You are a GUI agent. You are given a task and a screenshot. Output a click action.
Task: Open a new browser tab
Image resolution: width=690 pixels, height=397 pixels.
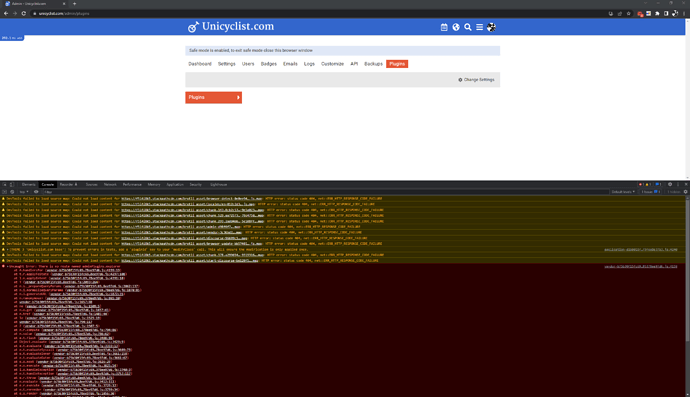[74, 4]
